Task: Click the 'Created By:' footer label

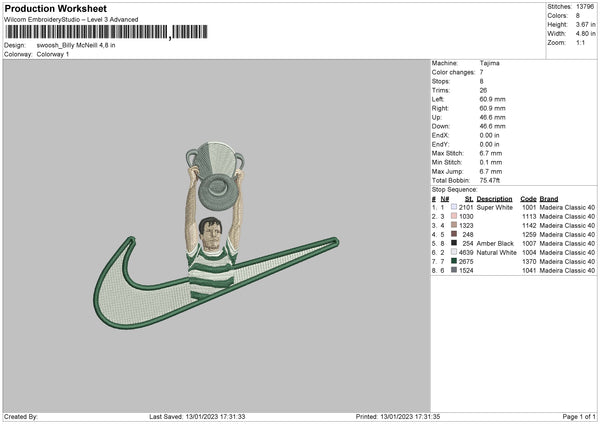Action: pyautogui.click(x=21, y=417)
